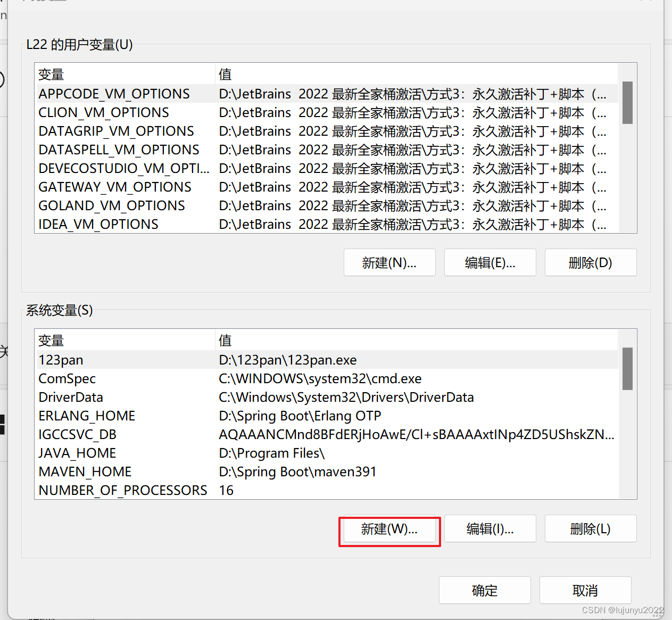Image resolution: width=672 pixels, height=620 pixels.
Task: Select the DEVECOSTUDIO_VM_OPTI... user variable
Action: (326, 168)
